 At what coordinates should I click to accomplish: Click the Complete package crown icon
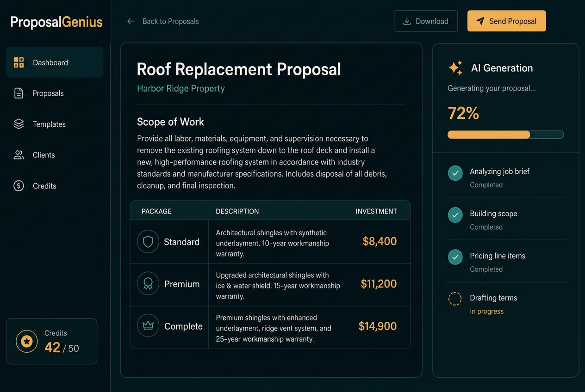148,326
